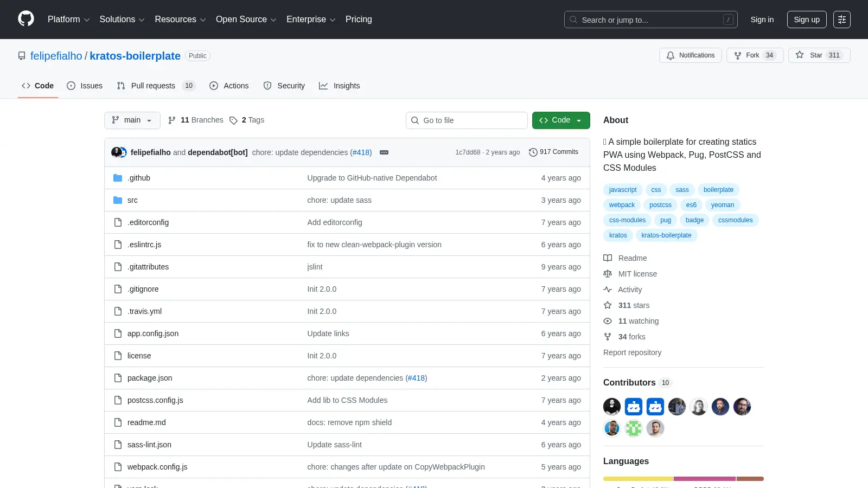Open the Solutions dropdown menu
868x488 pixels.
pos(122,20)
